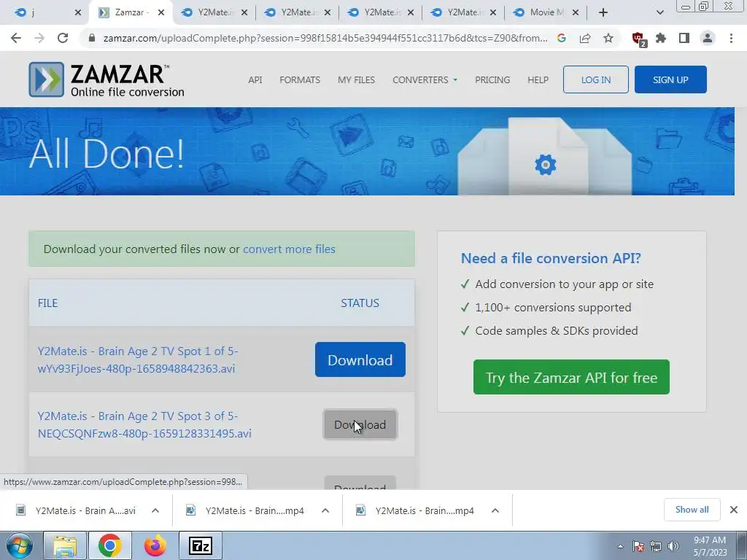Open Firefox from the taskbar
Image resolution: width=747 pixels, height=560 pixels.
(155, 545)
